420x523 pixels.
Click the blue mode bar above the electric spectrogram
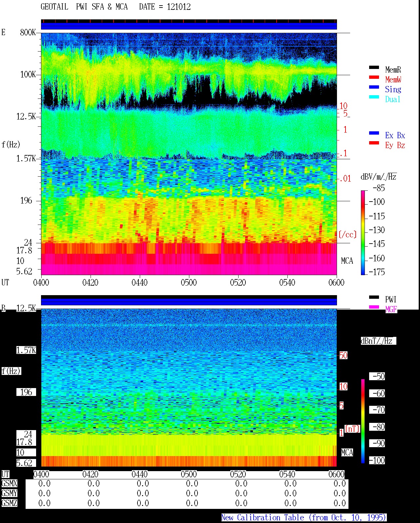189,26
